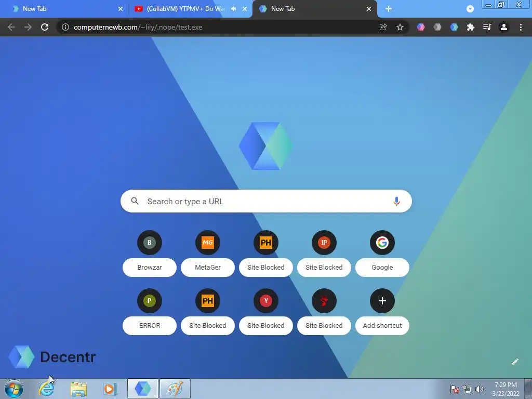
Task: Click the Google shortcut label
Action: (382, 268)
